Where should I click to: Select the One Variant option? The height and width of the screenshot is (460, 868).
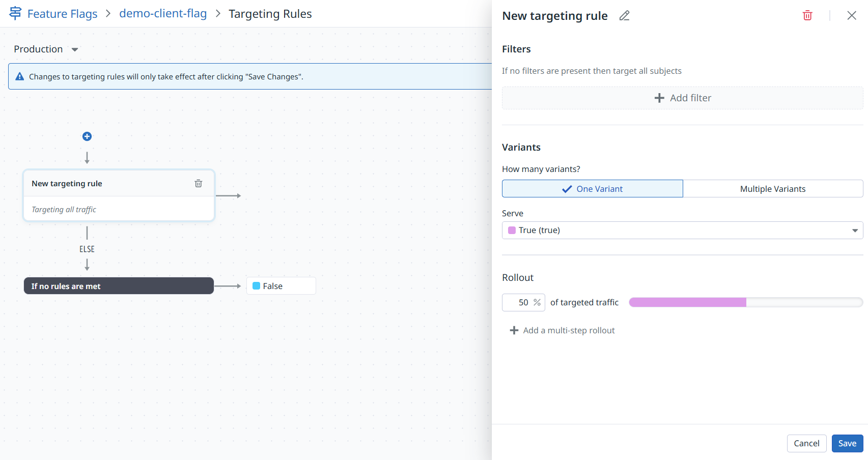click(592, 189)
